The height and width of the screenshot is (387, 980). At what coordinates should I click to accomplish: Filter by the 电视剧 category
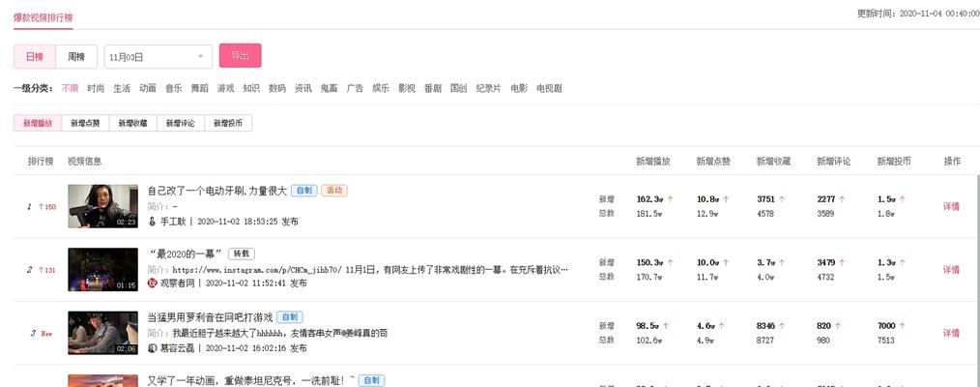(x=549, y=89)
